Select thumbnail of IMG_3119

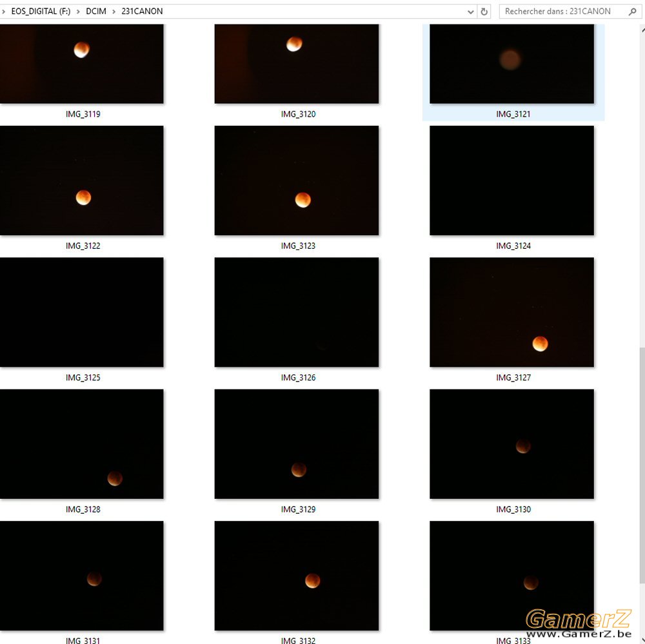tap(81, 64)
